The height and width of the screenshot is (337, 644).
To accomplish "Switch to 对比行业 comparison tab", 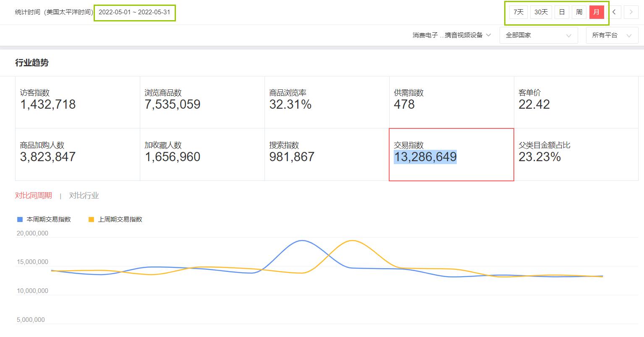I will point(84,196).
